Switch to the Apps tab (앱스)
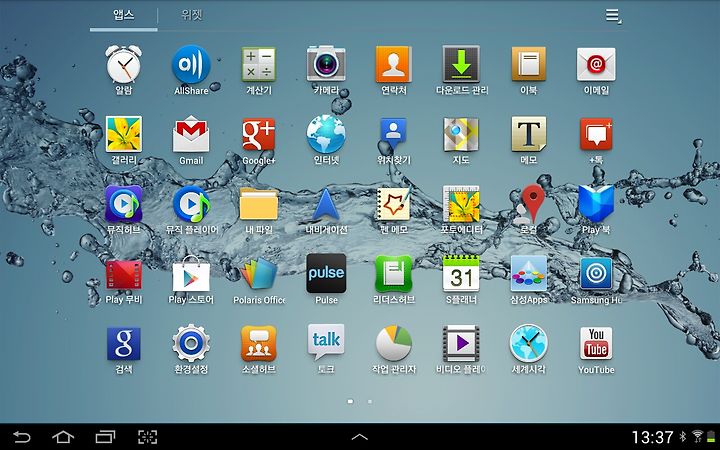Viewport: 720px width, 450px height. [x=124, y=15]
